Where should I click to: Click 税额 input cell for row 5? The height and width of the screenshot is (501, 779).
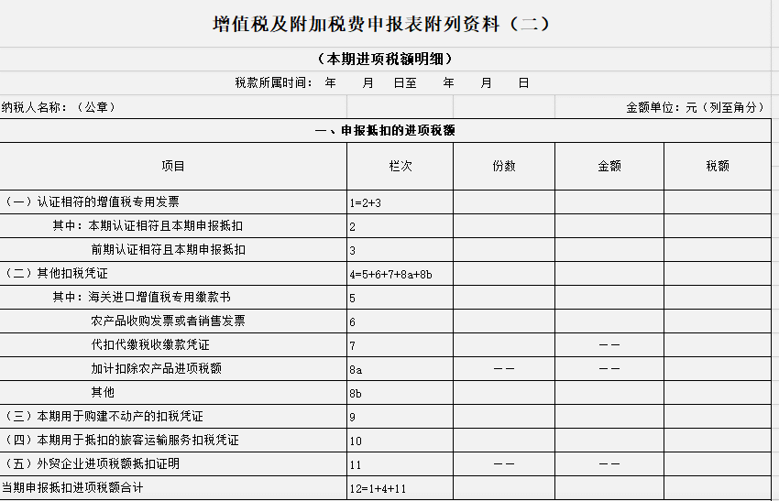(x=717, y=298)
